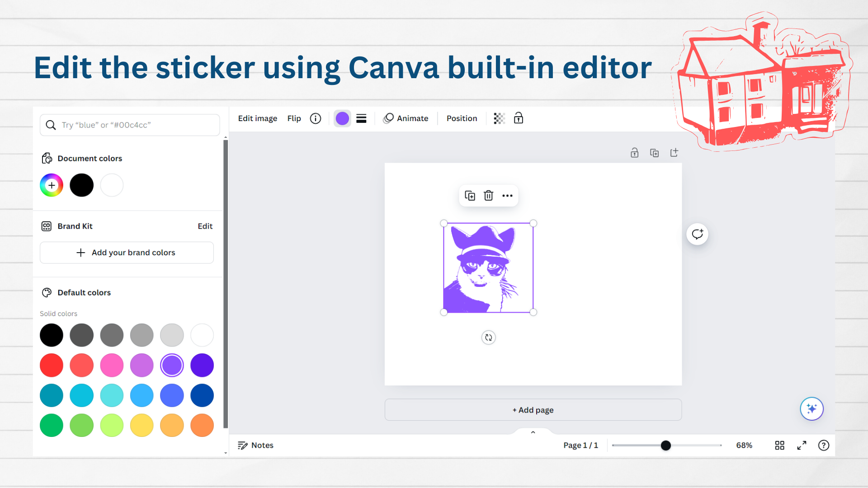Click the Add page button

pos(533,410)
